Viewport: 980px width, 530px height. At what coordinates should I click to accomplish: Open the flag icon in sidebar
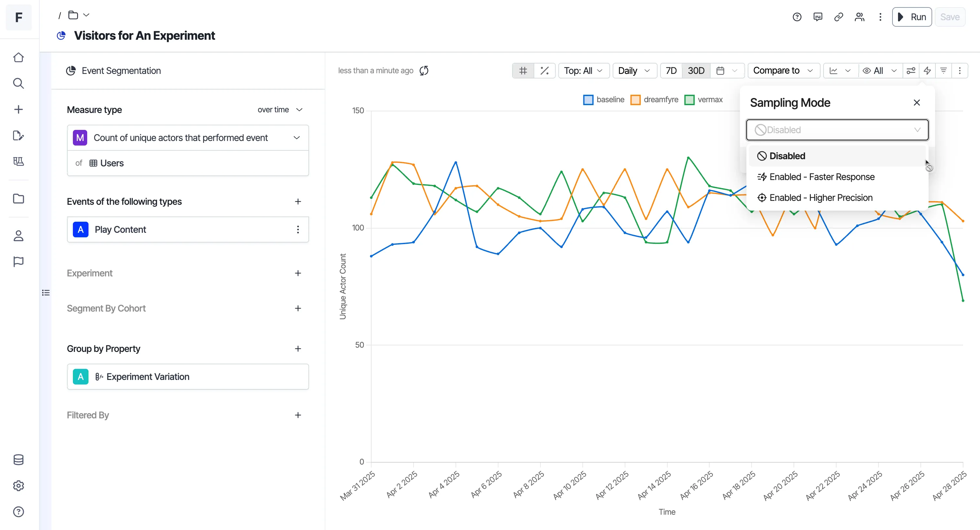tap(18, 262)
